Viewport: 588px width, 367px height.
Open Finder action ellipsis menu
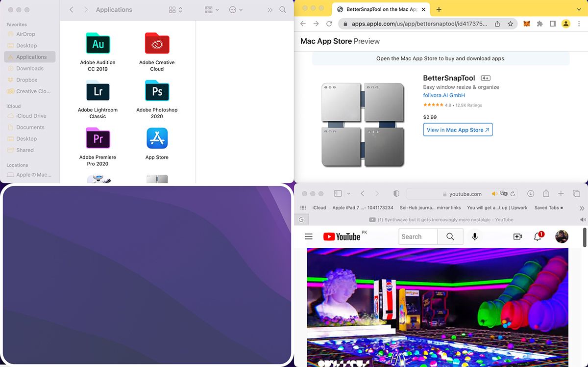(236, 10)
